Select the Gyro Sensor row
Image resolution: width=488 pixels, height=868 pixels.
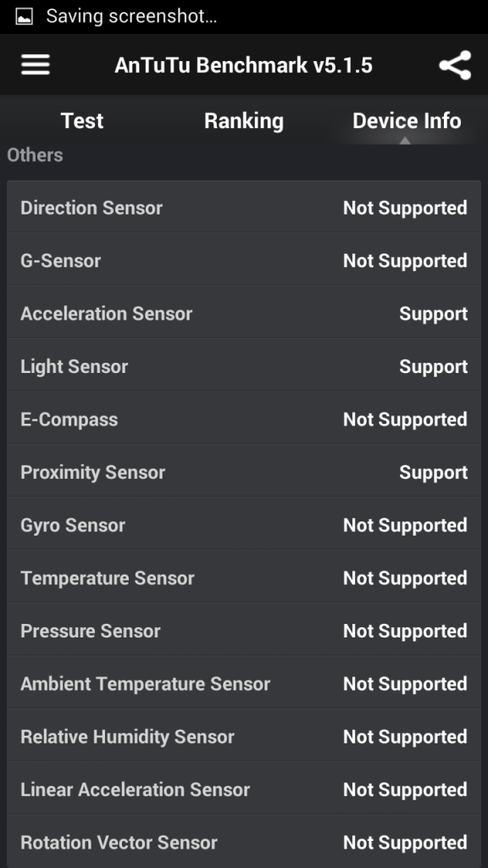coord(244,525)
